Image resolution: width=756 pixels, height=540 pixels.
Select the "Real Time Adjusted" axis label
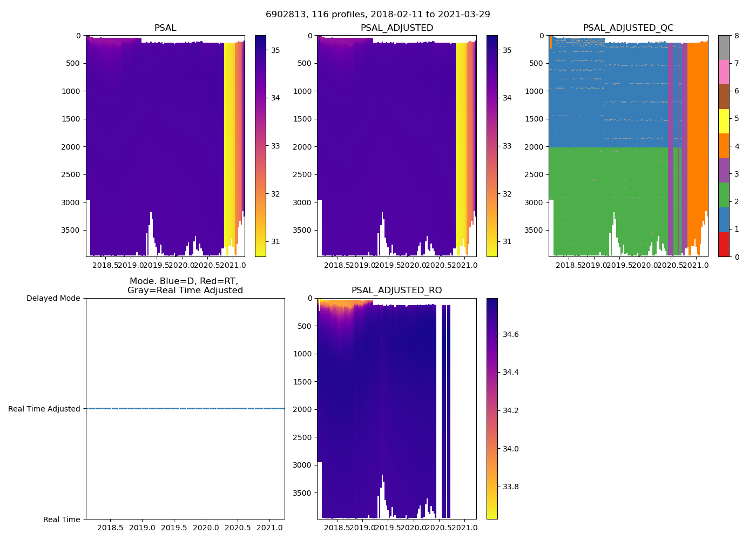click(44, 409)
